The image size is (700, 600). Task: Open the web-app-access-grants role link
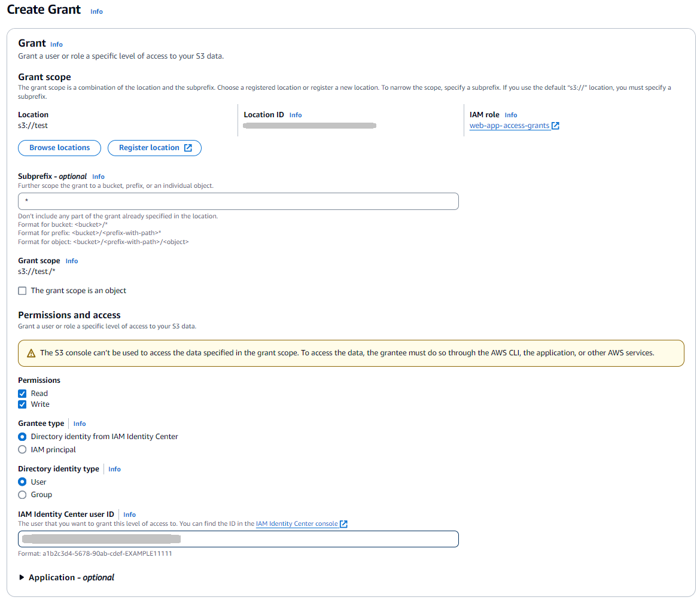pyautogui.click(x=509, y=126)
